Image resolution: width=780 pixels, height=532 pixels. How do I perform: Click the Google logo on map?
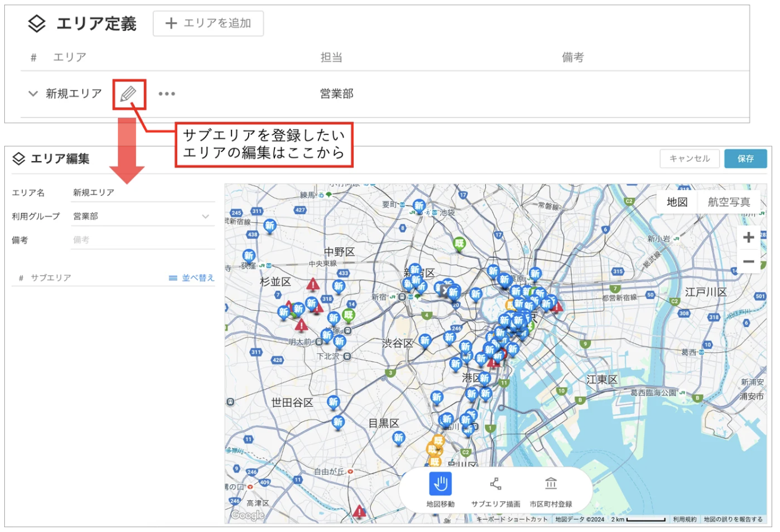click(x=247, y=515)
